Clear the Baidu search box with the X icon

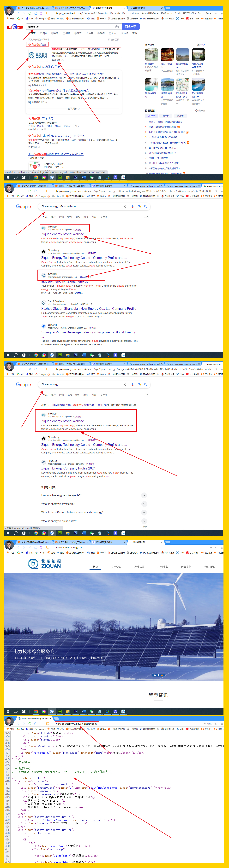(x=110, y=27)
